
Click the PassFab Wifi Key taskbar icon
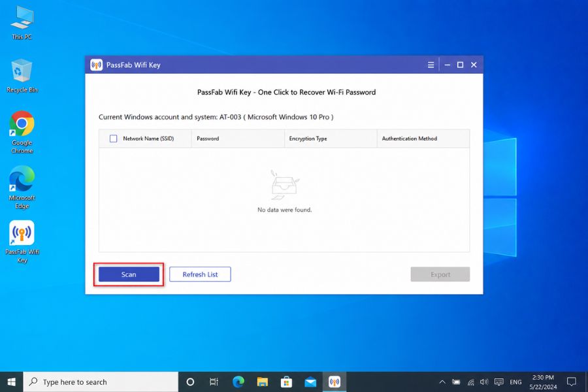click(334, 382)
